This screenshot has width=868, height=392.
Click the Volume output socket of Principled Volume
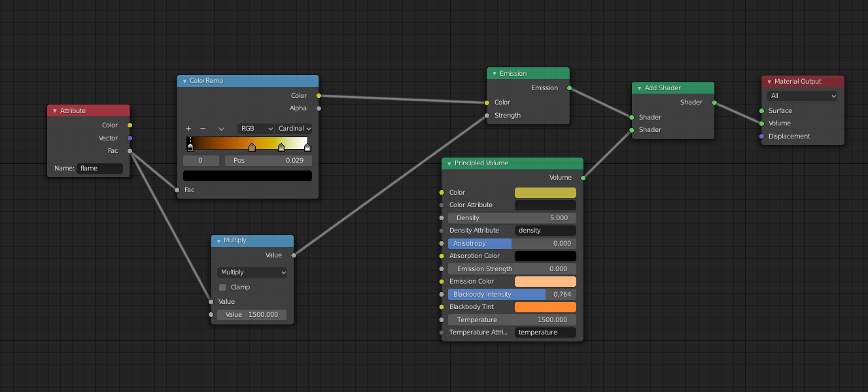pos(582,176)
